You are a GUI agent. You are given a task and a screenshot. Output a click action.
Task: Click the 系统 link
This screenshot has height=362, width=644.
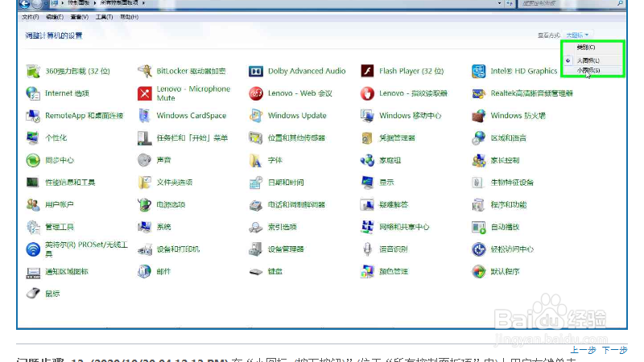[x=163, y=227]
